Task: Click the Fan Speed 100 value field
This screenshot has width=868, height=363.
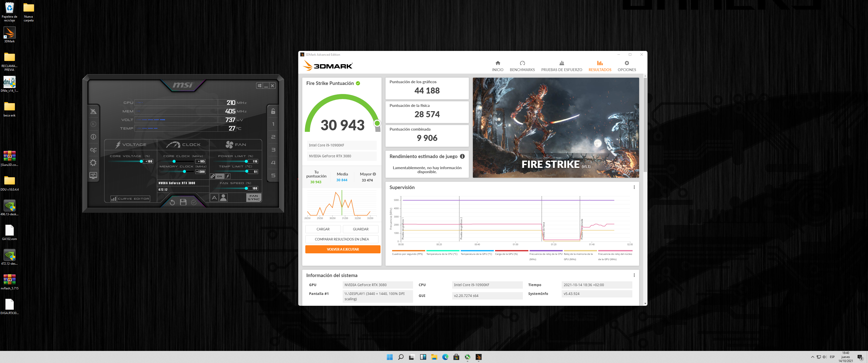Action: coord(253,188)
